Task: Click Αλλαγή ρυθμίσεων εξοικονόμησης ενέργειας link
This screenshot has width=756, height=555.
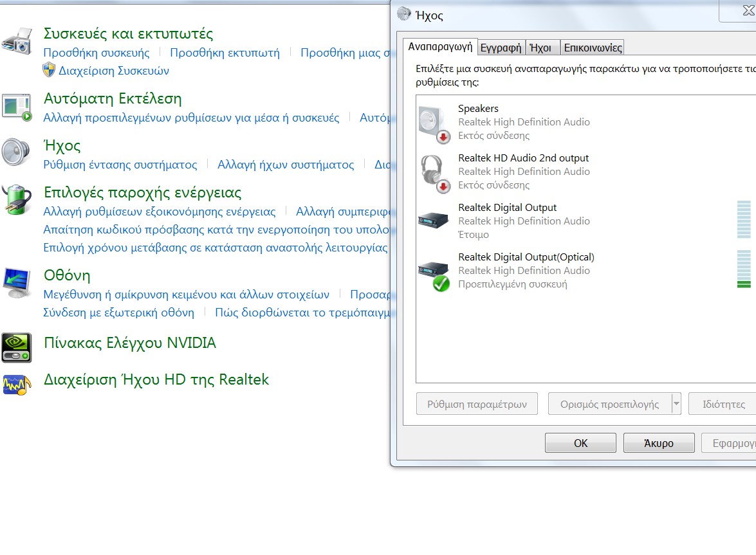Action: coord(160,212)
